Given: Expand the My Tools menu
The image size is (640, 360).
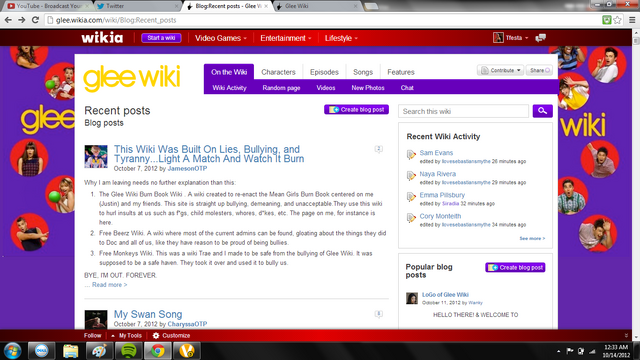Looking at the screenshot, I should pos(126,336).
